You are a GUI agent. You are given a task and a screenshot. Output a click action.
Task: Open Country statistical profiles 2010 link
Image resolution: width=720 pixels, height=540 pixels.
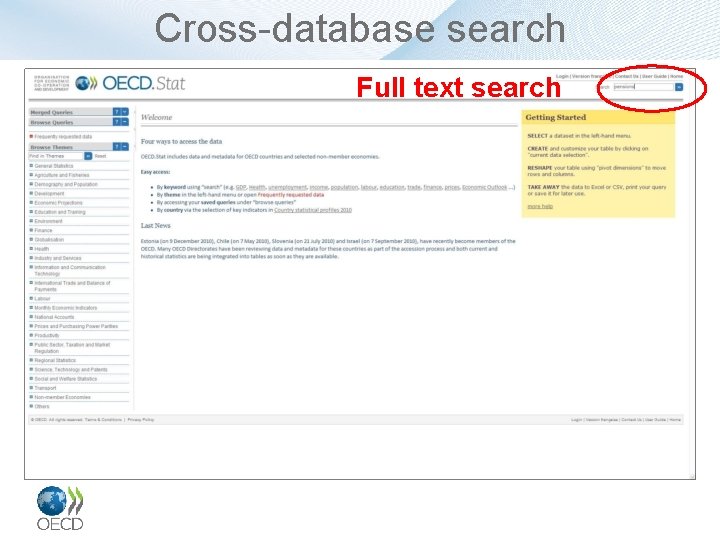click(x=313, y=210)
